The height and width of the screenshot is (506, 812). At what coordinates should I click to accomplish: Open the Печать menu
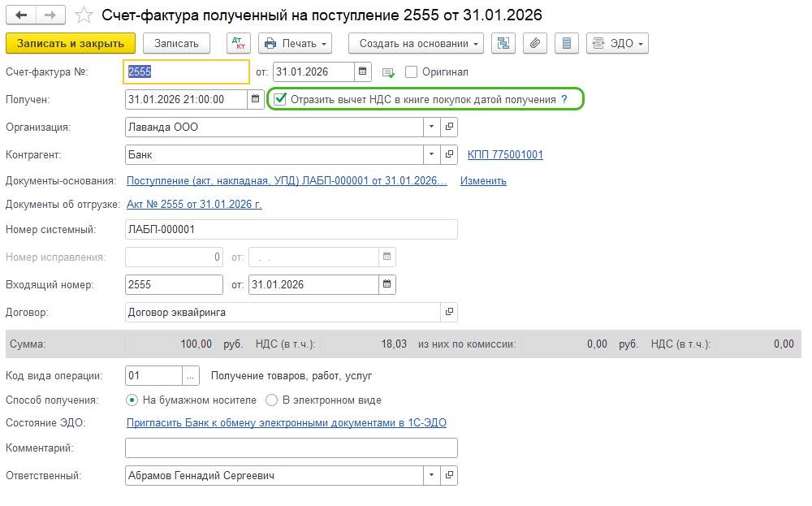[295, 43]
